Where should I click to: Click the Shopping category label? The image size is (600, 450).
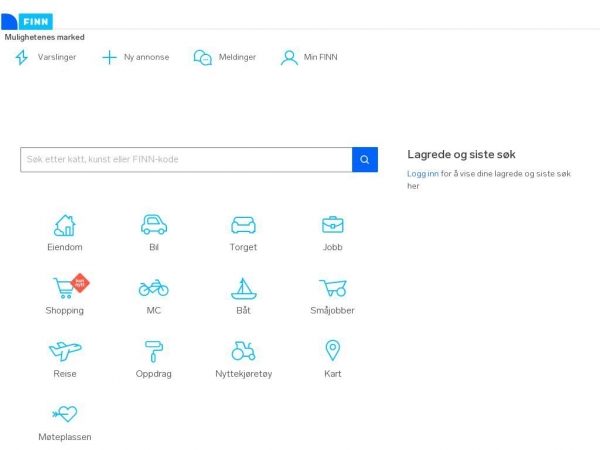(x=64, y=310)
